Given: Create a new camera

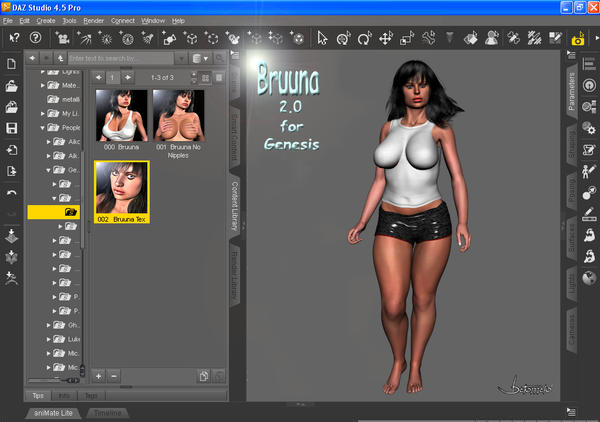Looking at the screenshot, I should click(62, 38).
